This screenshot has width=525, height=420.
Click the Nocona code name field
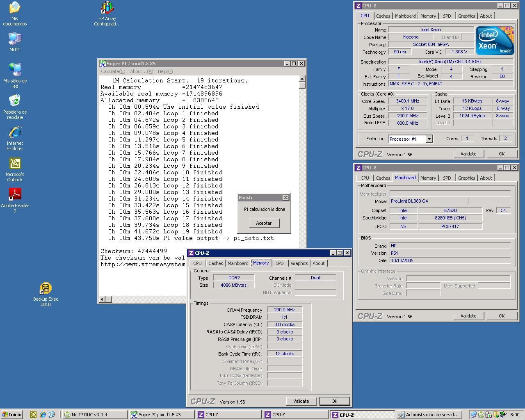(411, 37)
